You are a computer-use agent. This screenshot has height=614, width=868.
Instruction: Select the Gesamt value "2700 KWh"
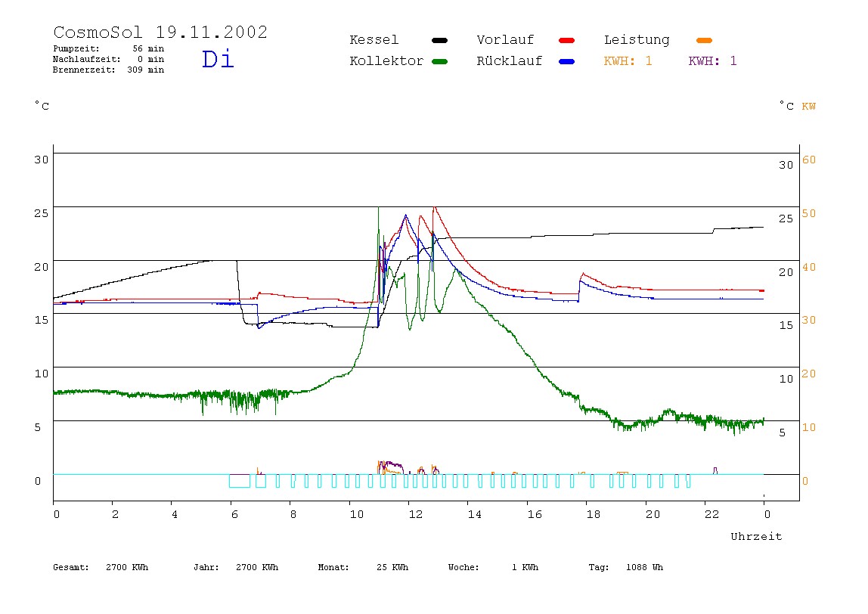127,567
